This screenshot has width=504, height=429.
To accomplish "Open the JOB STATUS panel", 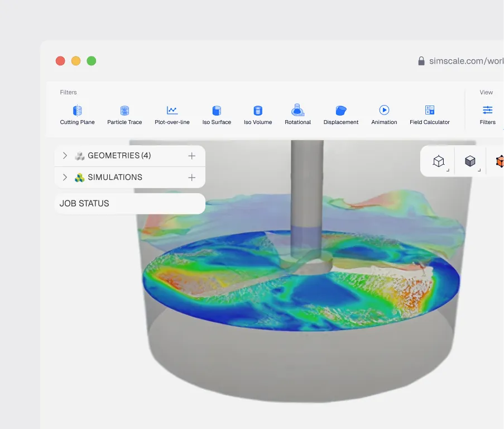I will pos(130,203).
